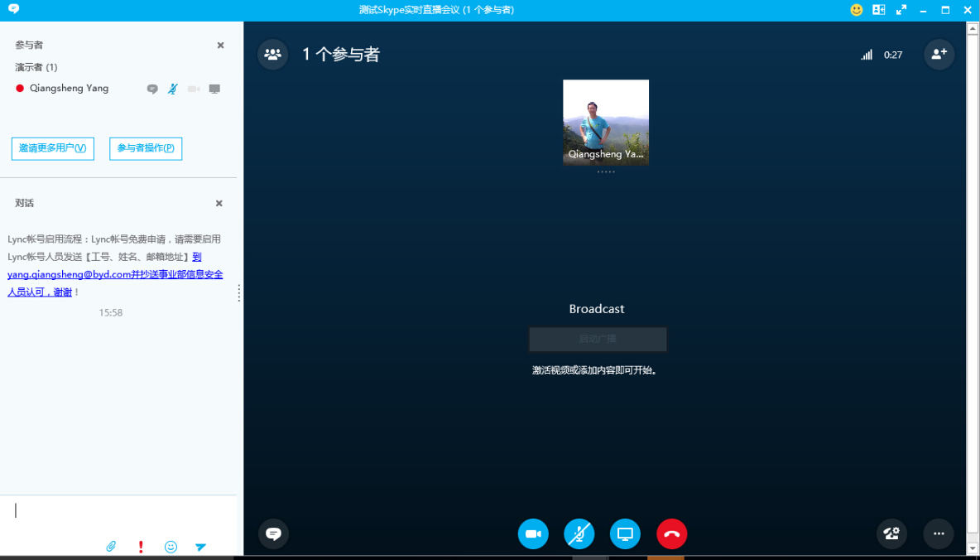Hang up the call
Viewport: 980px width, 560px height.
[x=672, y=533]
